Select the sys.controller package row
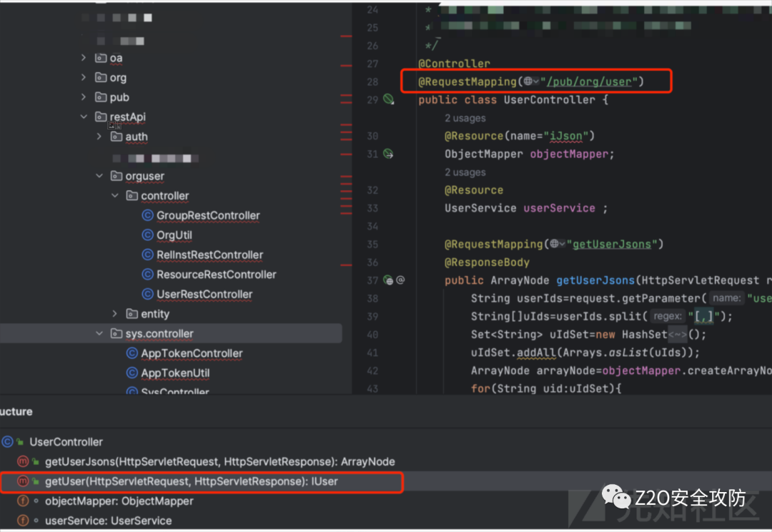 coord(171,333)
